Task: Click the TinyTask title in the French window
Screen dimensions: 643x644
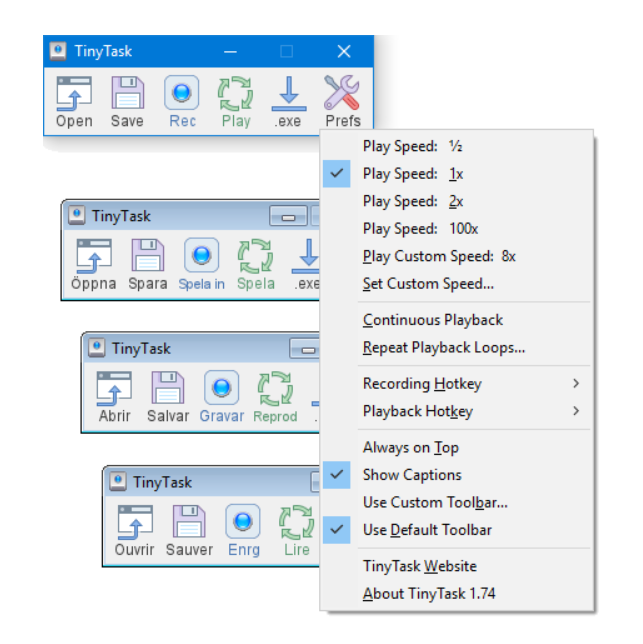Action: pos(162,482)
